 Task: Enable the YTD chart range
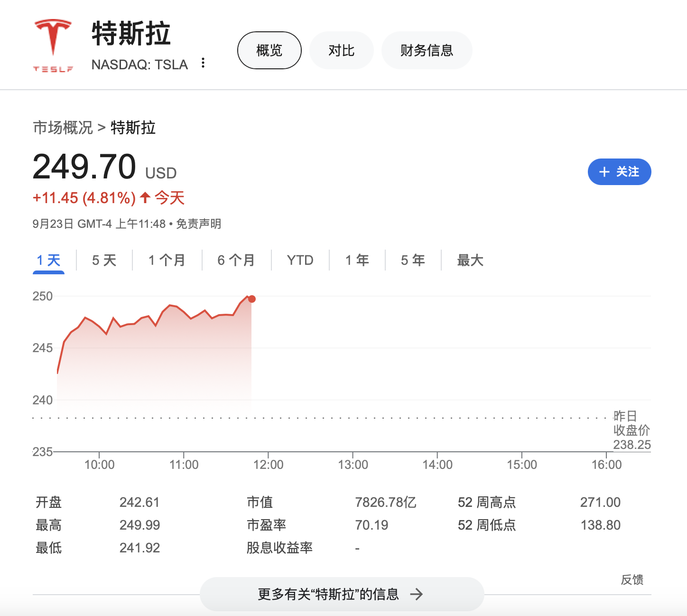299,260
